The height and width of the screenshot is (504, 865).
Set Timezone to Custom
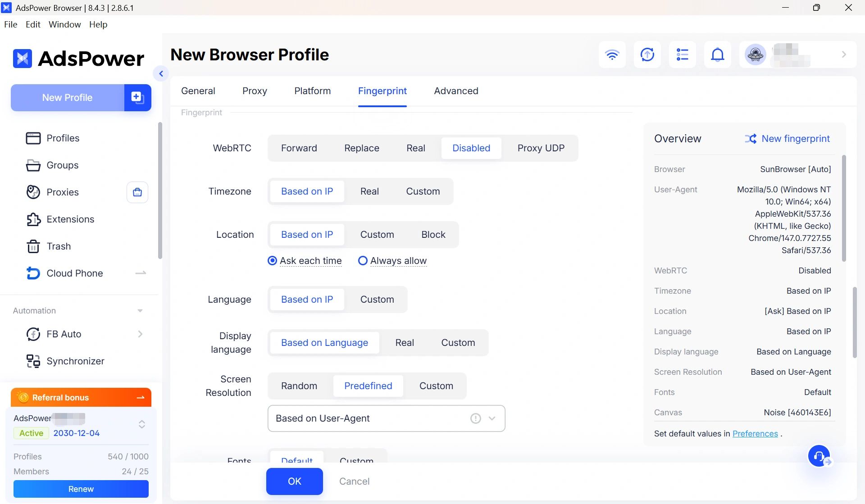tap(423, 191)
